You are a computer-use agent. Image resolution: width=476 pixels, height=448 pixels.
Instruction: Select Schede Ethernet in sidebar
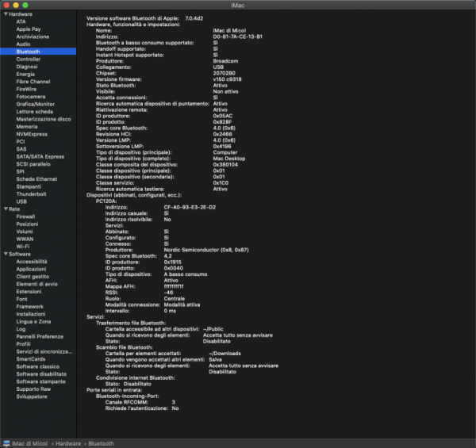pos(36,178)
